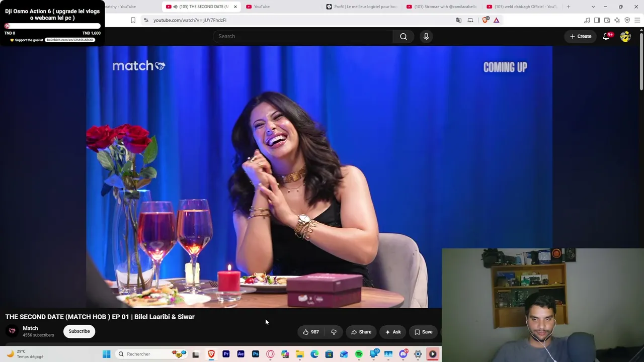The width and height of the screenshot is (644, 362).
Task: Open Brave Rewards triangle icon
Action: [x=496, y=20]
